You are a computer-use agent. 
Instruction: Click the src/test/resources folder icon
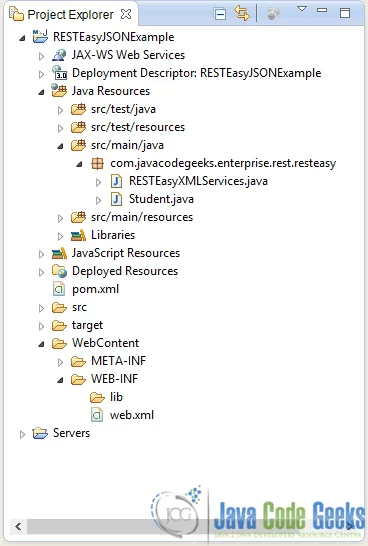(78, 127)
